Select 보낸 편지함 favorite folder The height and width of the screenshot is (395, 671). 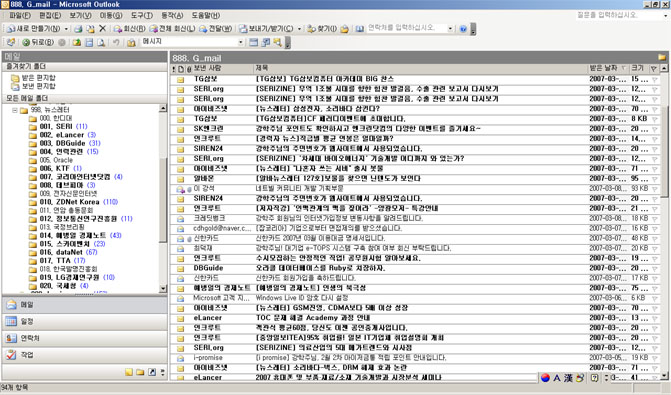[39, 86]
